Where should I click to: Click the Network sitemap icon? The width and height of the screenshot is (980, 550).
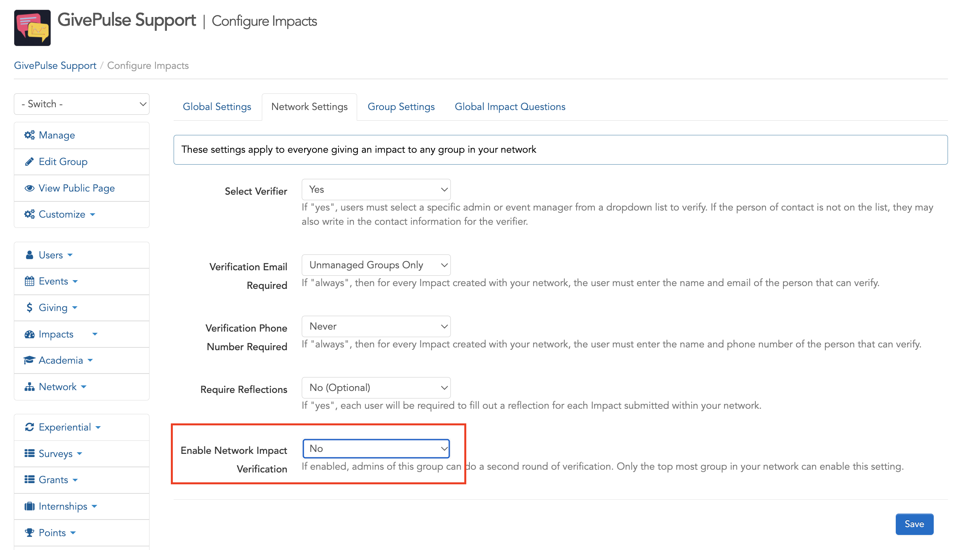coord(29,387)
